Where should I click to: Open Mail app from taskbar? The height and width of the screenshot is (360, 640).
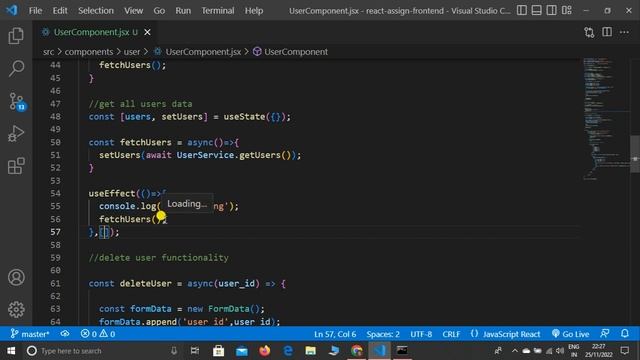pyautogui.click(x=242, y=351)
